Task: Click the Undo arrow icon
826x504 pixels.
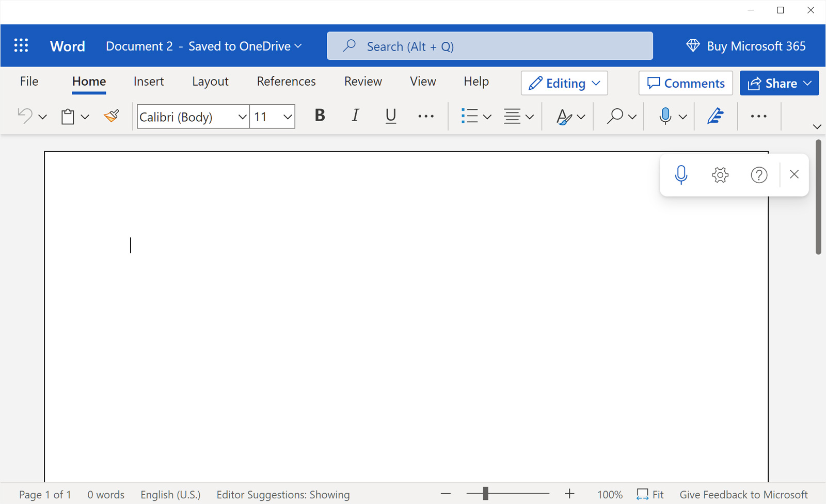Action: [x=25, y=116]
